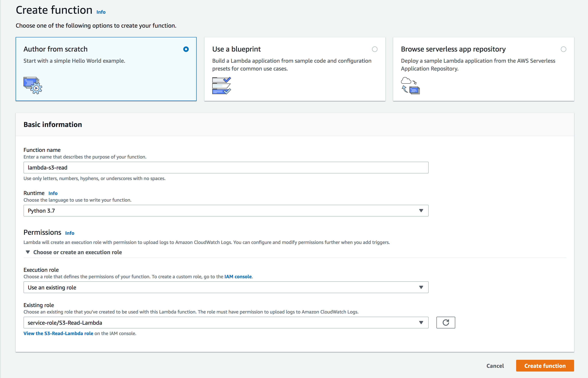Select Browse serverless app repository

point(564,49)
